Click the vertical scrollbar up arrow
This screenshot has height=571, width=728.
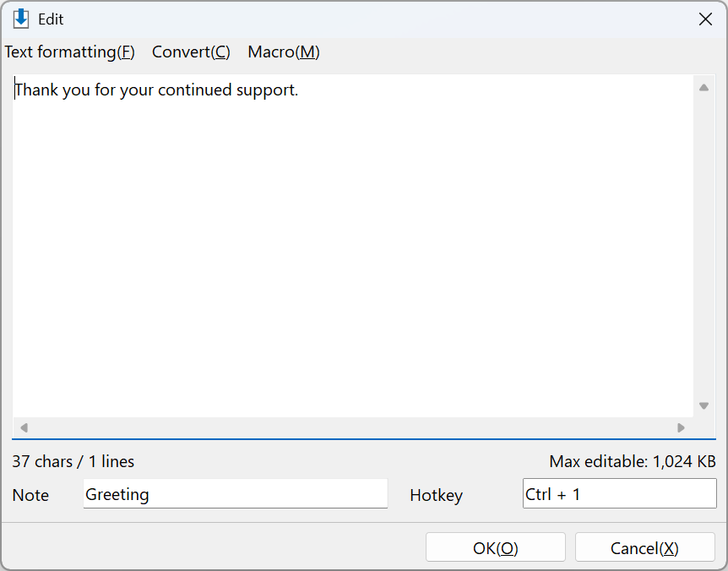[704, 87]
